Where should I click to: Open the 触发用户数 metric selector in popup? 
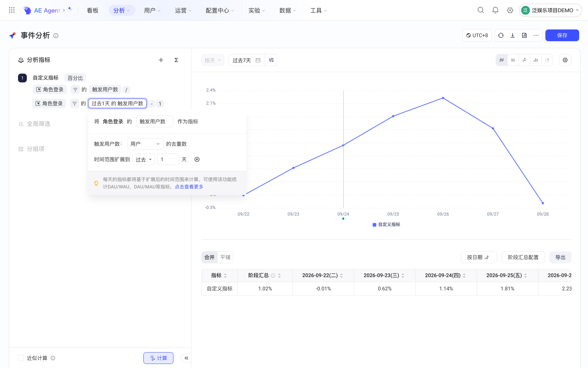coord(155,121)
